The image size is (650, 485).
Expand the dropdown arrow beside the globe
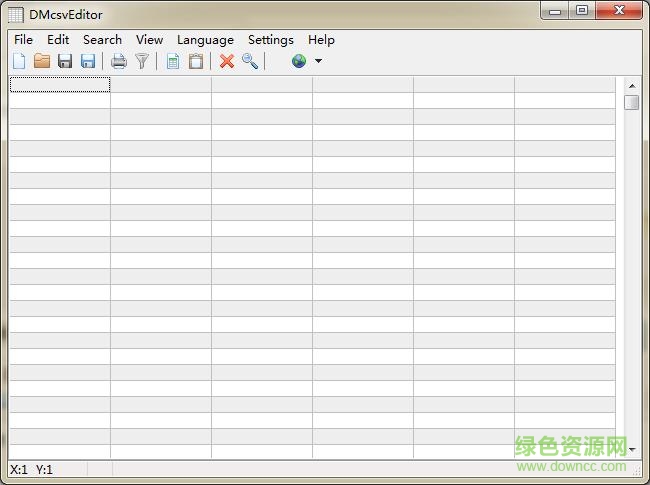318,61
